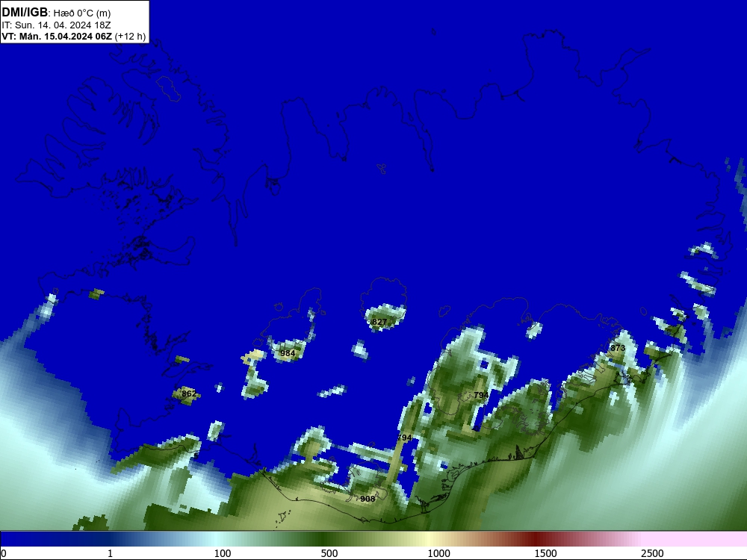The height and width of the screenshot is (560, 747).
Task: Click the DMI/IGB title text
Action: click(x=25, y=13)
